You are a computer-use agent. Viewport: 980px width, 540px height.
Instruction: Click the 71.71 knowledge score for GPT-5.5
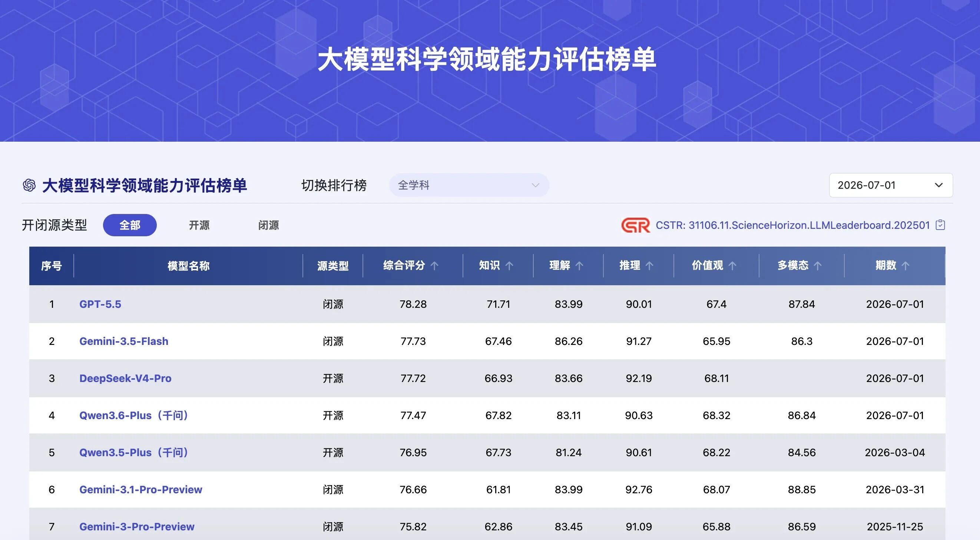click(x=499, y=304)
